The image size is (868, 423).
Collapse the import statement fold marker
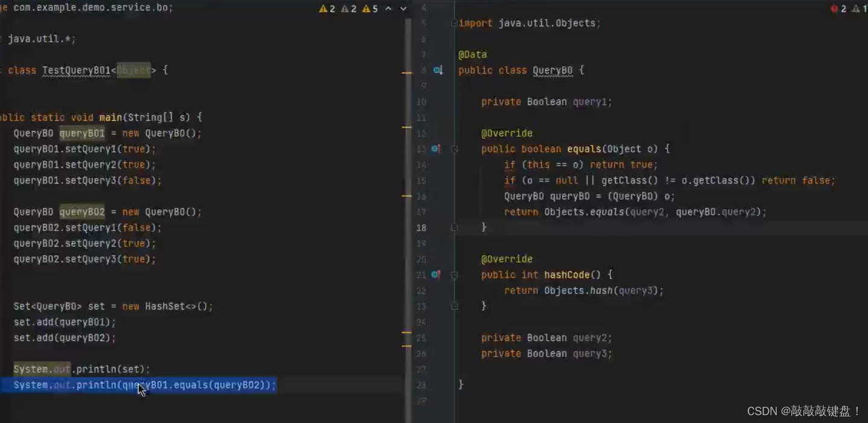[453, 23]
